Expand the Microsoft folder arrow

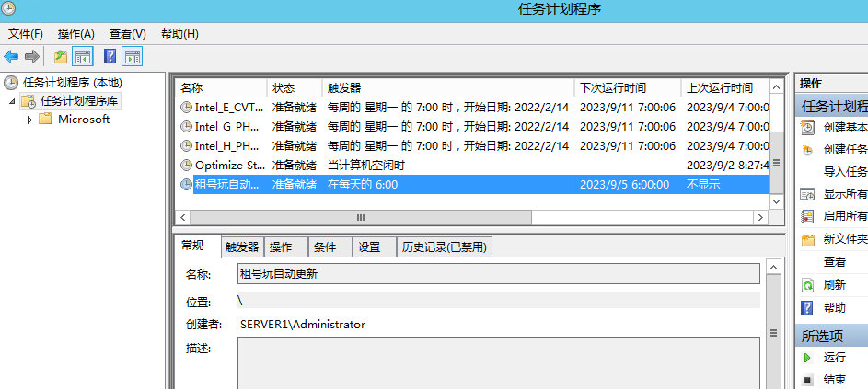(29, 120)
